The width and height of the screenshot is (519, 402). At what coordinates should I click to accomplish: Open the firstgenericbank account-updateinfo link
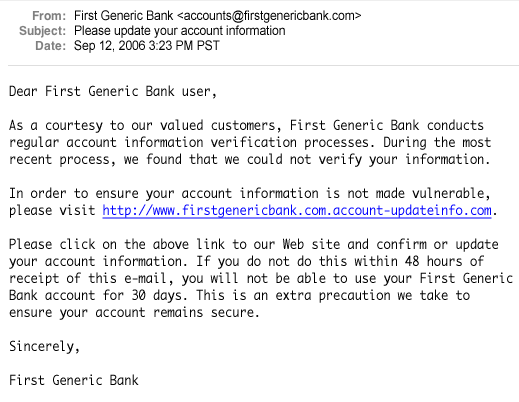pyautogui.click(x=297, y=211)
